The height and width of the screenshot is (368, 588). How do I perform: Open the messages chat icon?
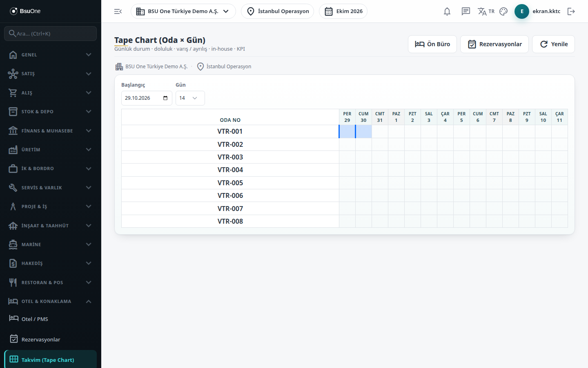(x=466, y=11)
